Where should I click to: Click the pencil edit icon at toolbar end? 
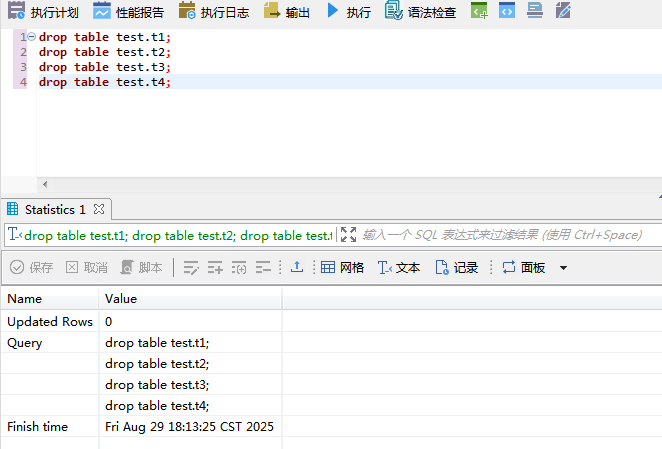563,12
